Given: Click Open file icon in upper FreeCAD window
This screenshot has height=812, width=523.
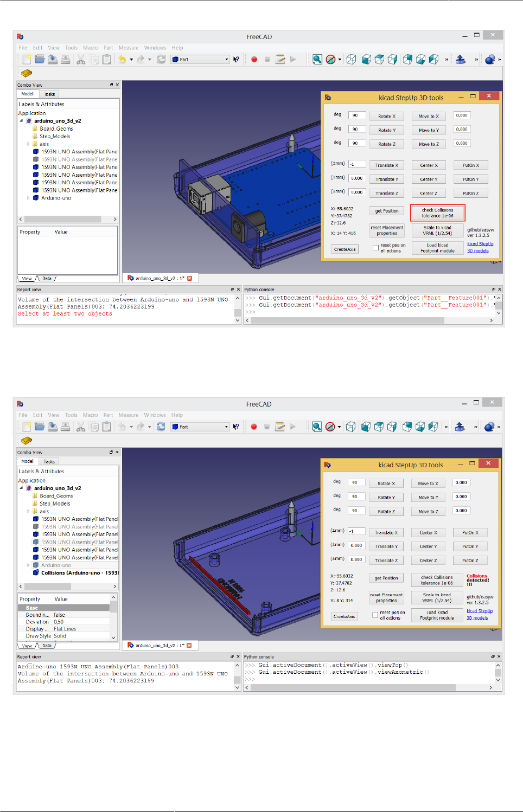Looking at the screenshot, I should click(39, 60).
